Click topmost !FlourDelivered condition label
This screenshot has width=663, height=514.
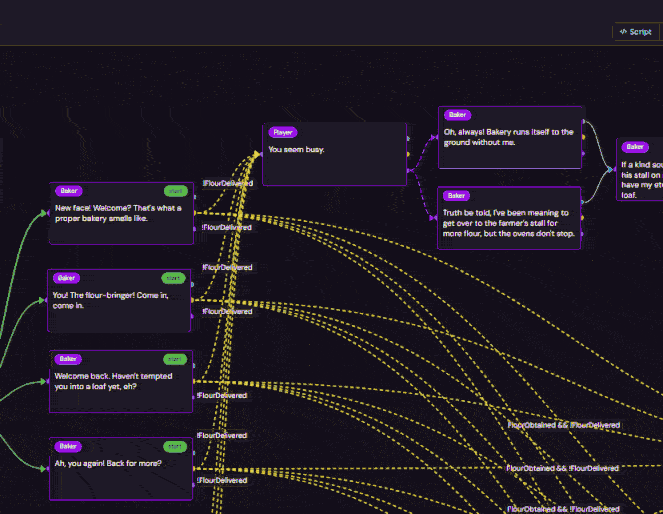pos(227,183)
